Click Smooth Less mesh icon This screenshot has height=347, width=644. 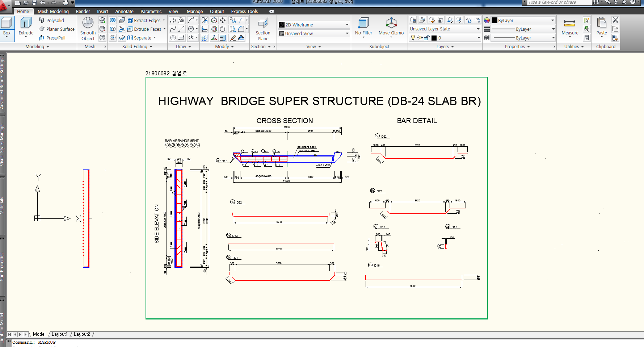(x=102, y=29)
